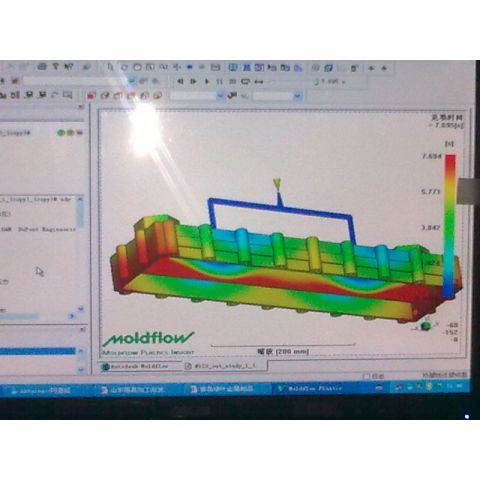Click the long text field in second toolbar row
Viewport: 480px width, 480px height.
[75, 81]
